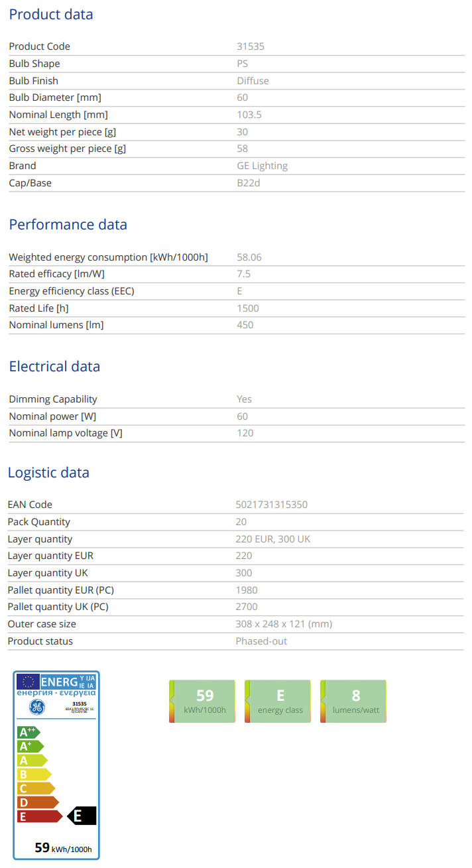The width and height of the screenshot is (472, 868).
Task: Click the E energy class badge
Action: (278, 701)
